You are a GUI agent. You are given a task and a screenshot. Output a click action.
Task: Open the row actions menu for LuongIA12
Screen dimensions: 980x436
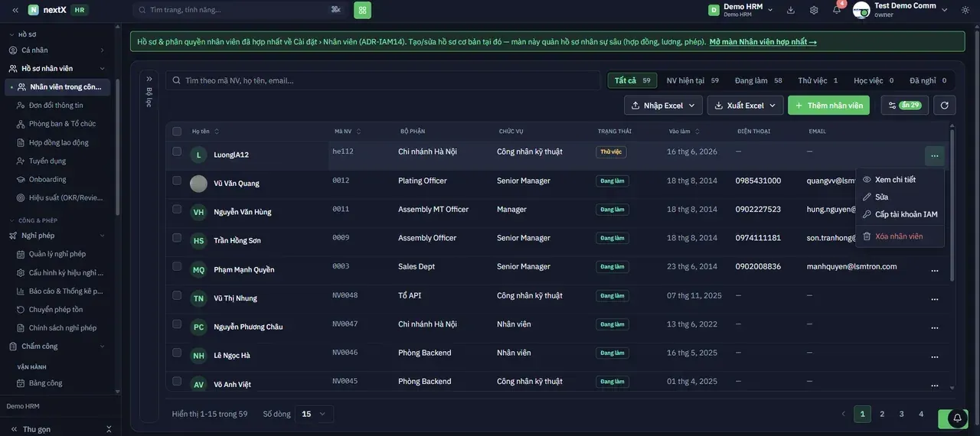click(934, 156)
